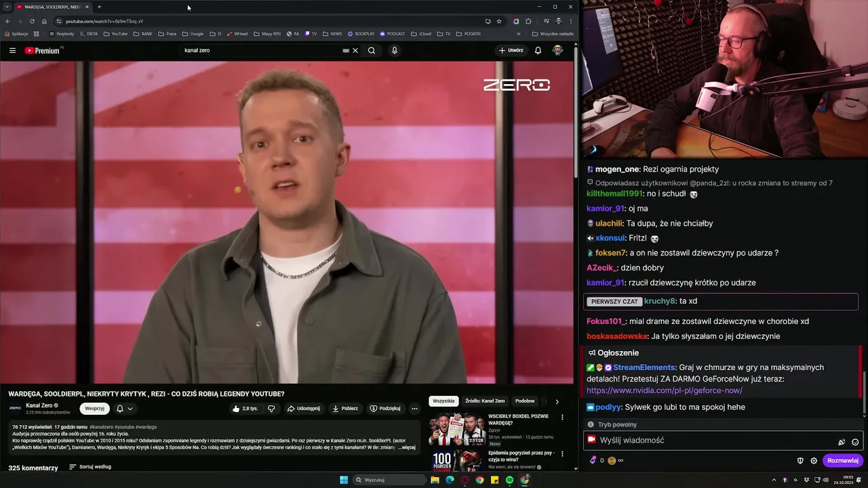
Task: Go back in the browser
Action: (x=8, y=21)
